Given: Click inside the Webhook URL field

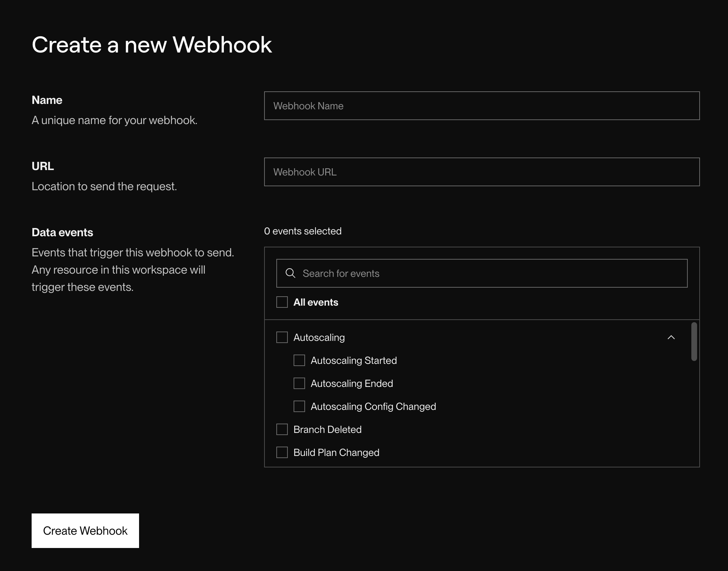Looking at the screenshot, I should 482,172.
